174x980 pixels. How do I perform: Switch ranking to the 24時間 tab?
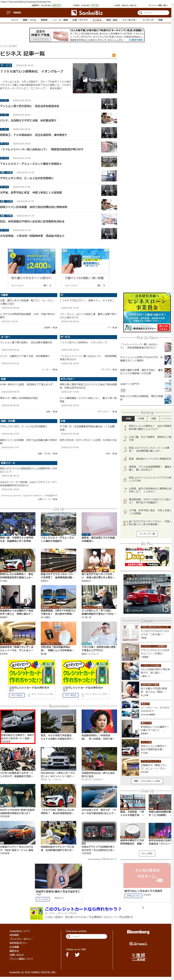coord(141,418)
